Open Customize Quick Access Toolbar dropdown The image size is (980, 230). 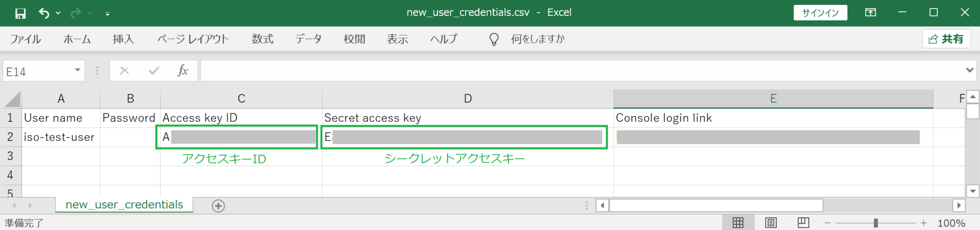pos(108,14)
